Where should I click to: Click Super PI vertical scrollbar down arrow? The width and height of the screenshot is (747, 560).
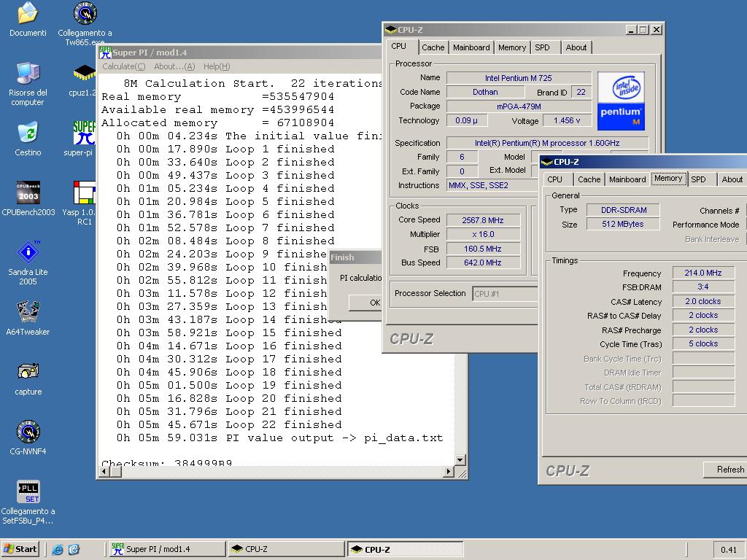460,459
